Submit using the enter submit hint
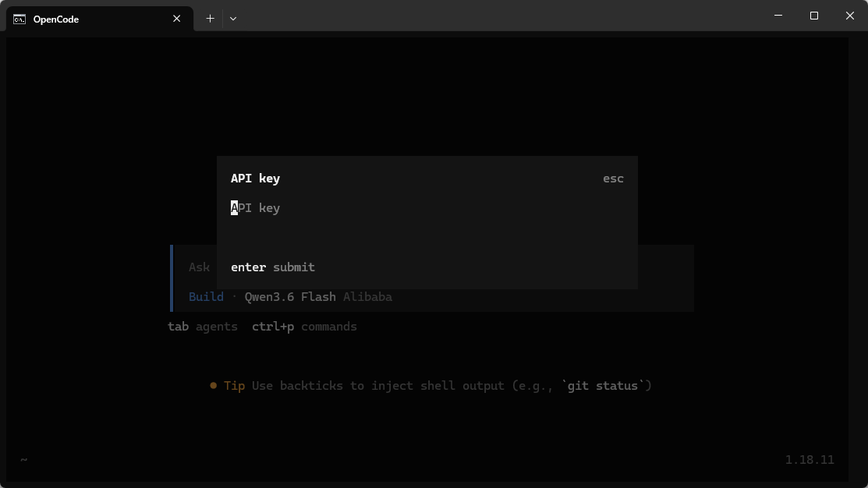This screenshot has height=488, width=868. click(272, 267)
